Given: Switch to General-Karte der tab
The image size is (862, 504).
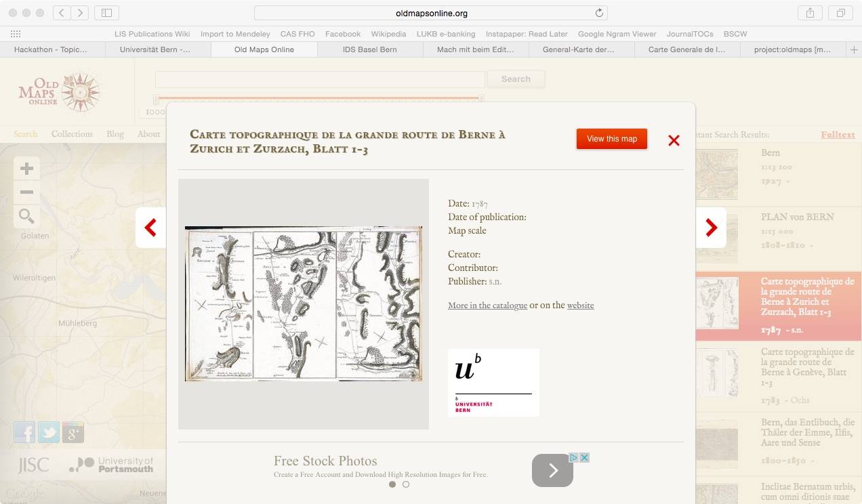Looking at the screenshot, I should [x=581, y=49].
